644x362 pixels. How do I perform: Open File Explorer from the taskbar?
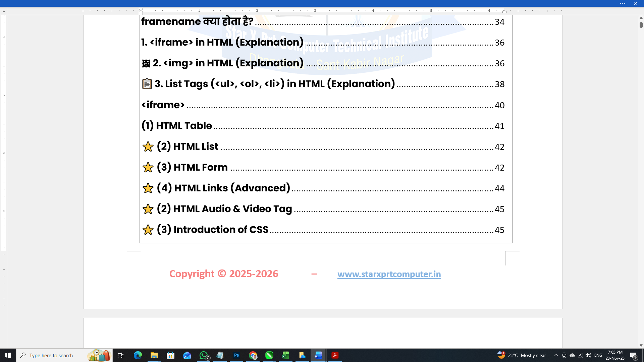pos(154,355)
